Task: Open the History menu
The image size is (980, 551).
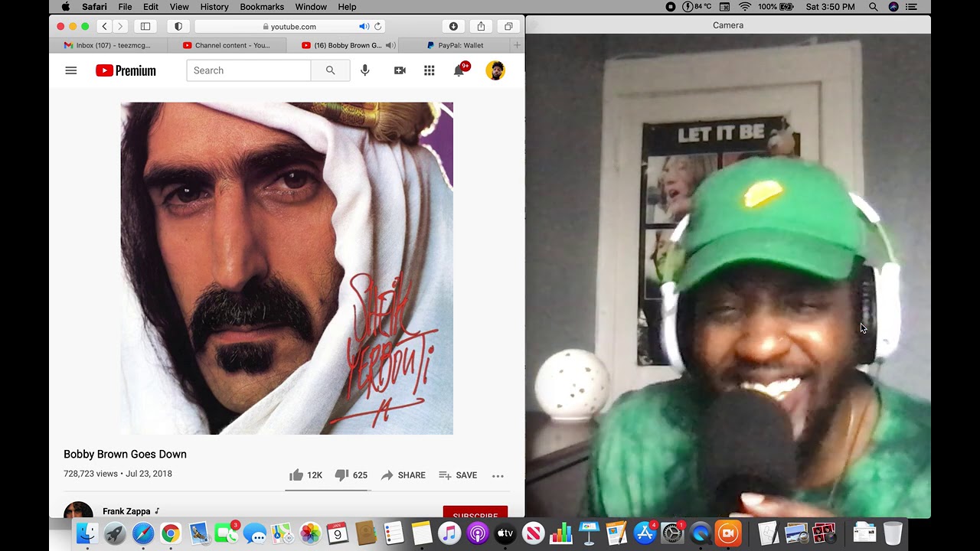Action: tap(214, 7)
